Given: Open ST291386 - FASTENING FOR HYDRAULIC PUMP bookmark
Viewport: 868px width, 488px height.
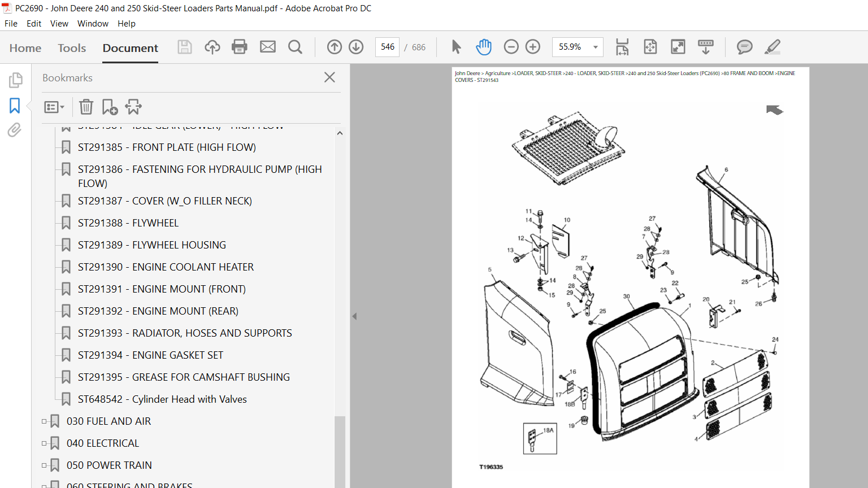Looking at the screenshot, I should [200, 176].
